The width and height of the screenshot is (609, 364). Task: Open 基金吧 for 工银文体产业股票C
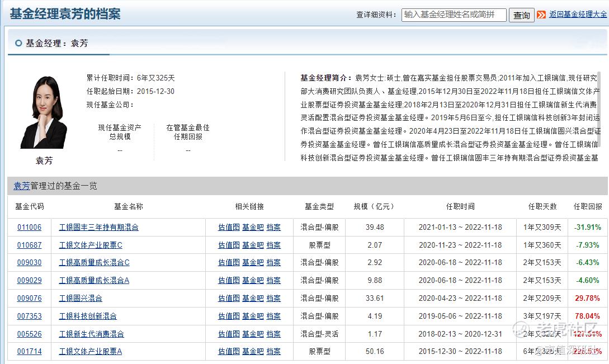coord(253,245)
